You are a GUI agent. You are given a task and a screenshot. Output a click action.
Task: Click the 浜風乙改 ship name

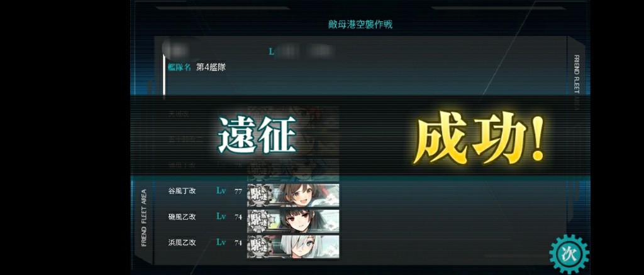coord(182,242)
